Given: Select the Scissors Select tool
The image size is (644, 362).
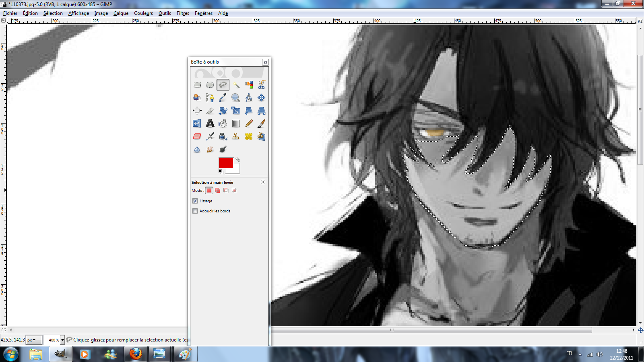Looking at the screenshot, I should 262,85.
